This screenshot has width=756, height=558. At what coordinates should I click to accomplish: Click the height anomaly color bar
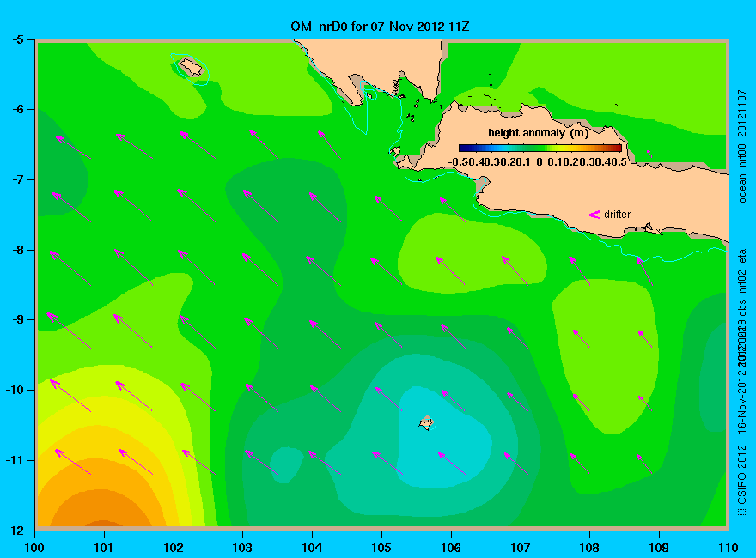(540, 148)
